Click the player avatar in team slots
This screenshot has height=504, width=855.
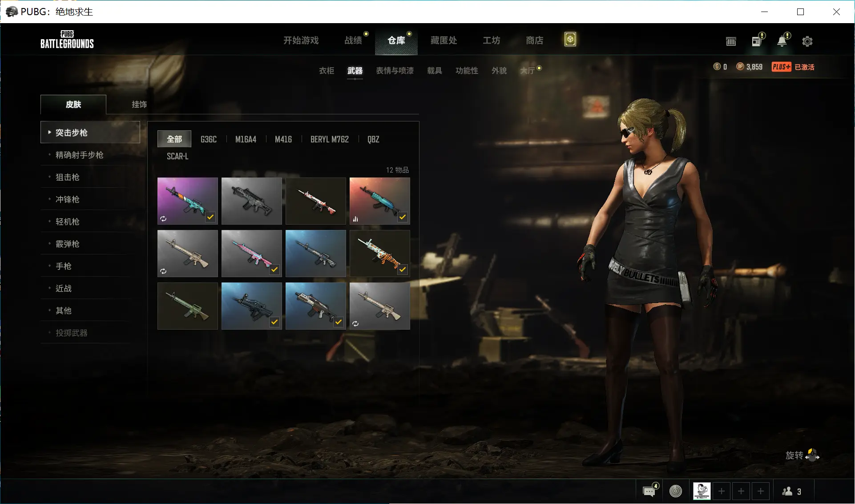[702, 491]
